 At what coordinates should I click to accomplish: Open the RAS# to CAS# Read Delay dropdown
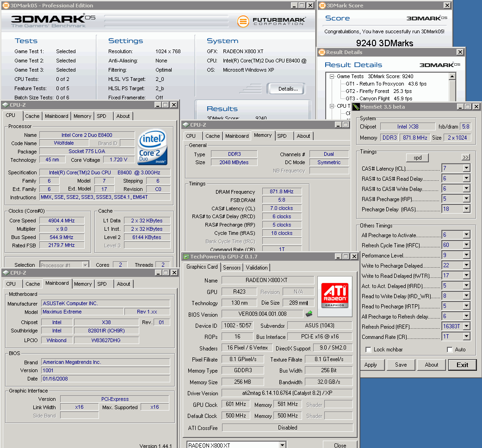click(x=467, y=178)
